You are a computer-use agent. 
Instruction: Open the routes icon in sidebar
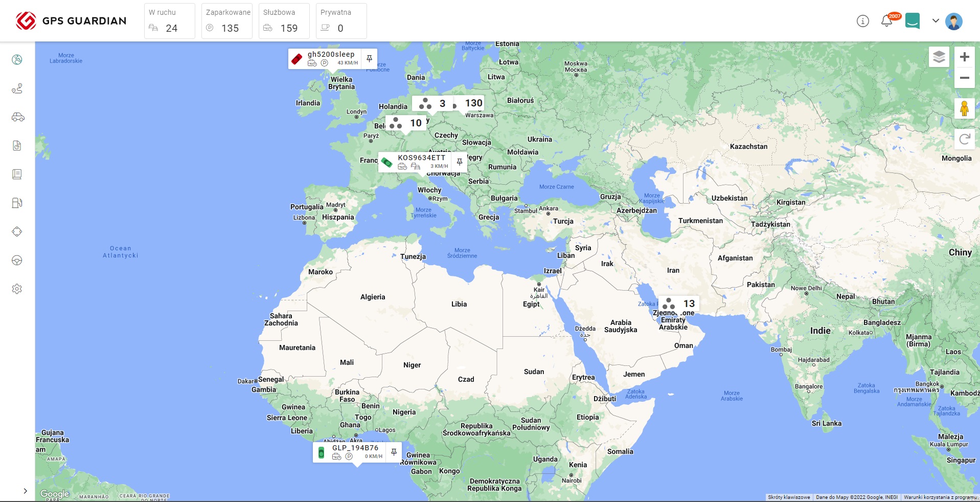17,89
